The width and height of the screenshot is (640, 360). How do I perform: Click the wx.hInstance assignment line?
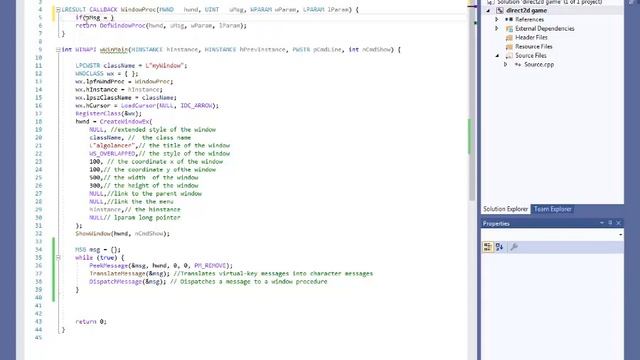(x=119, y=89)
